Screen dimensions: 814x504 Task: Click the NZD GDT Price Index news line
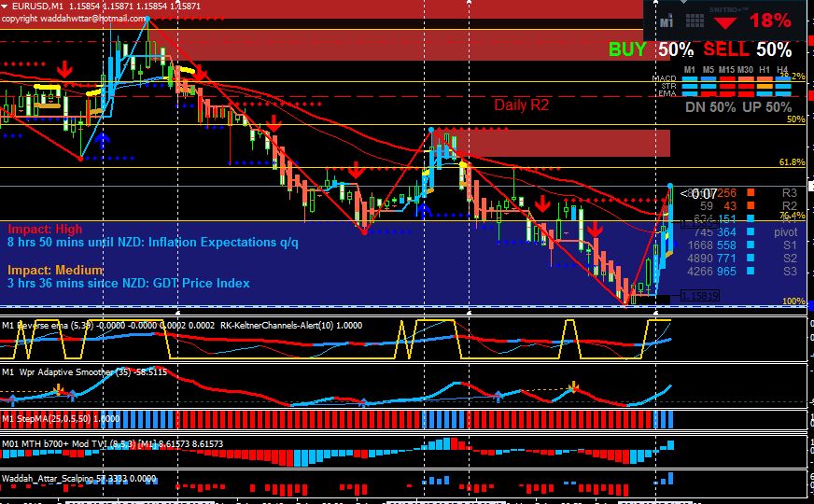pyautogui.click(x=128, y=284)
